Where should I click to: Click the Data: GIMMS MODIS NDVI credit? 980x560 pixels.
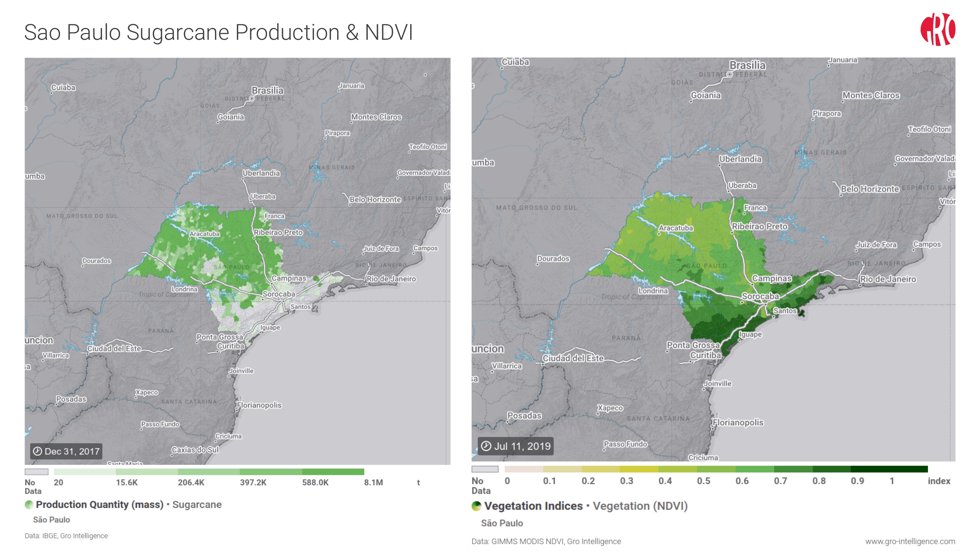click(x=546, y=541)
